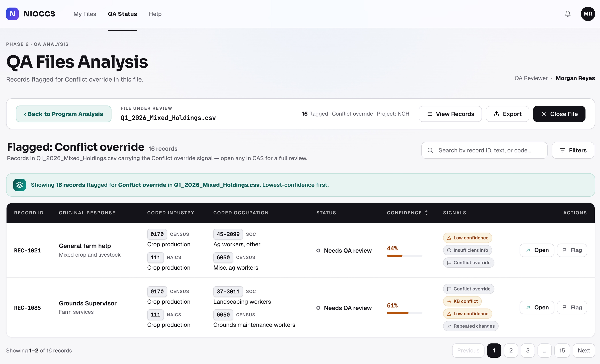The height and width of the screenshot is (364, 600).
Task: Open the Help menu item
Action: (155, 14)
